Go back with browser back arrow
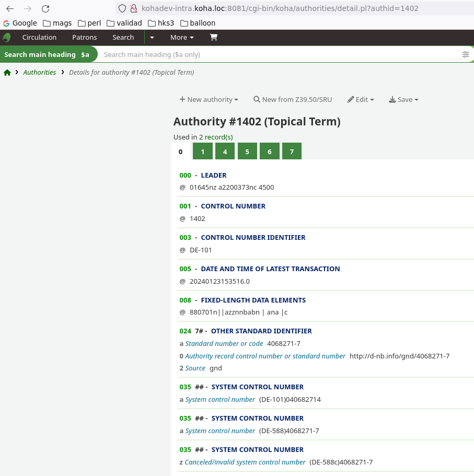474x476 pixels. 10,8
